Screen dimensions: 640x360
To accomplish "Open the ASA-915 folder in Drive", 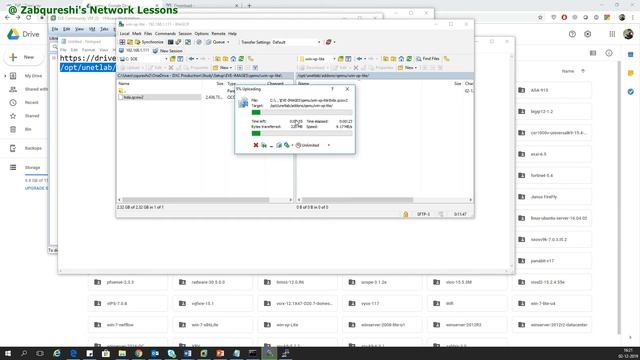I will [553, 90].
